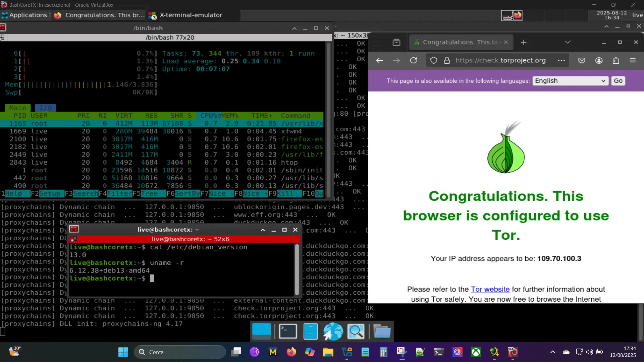Follow the Tor website link

tap(490, 289)
